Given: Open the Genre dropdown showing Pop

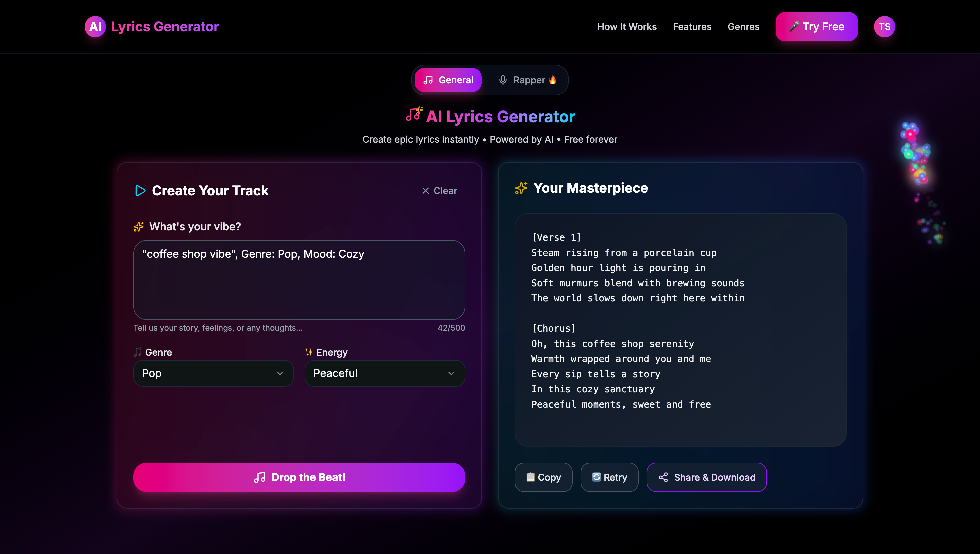Looking at the screenshot, I should coord(213,373).
